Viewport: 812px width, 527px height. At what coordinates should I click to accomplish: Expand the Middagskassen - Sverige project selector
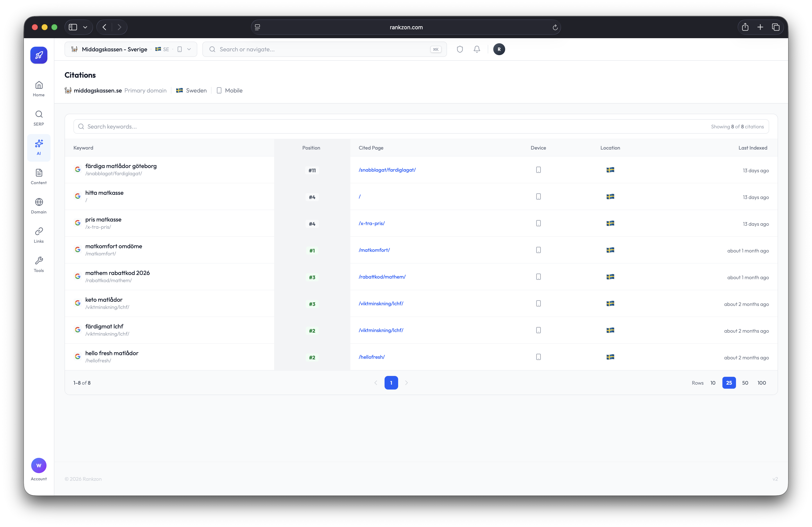[x=131, y=49]
